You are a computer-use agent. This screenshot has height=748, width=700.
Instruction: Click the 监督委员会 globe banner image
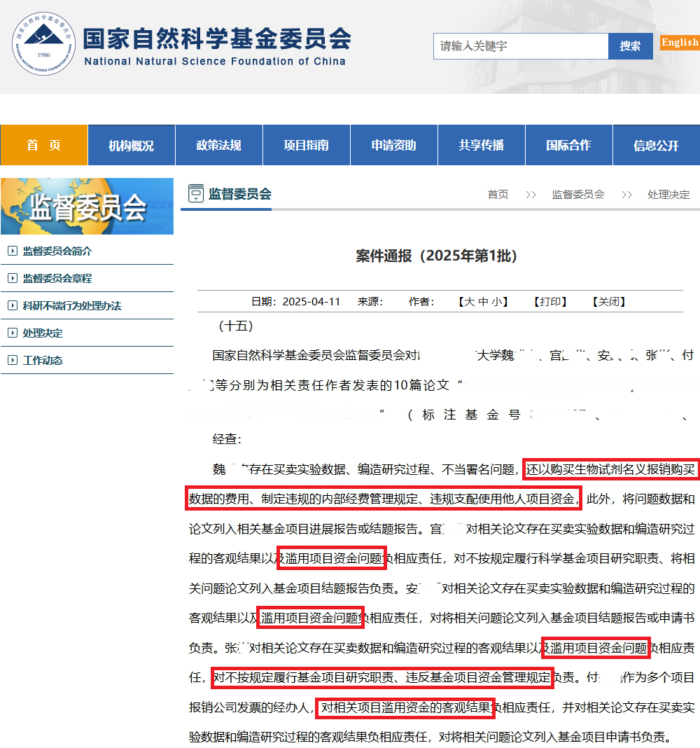point(87,206)
